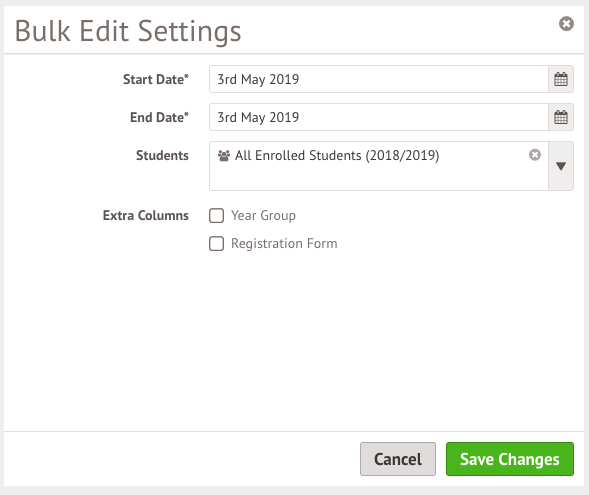
Task: Click the Students field label
Action: (x=162, y=155)
